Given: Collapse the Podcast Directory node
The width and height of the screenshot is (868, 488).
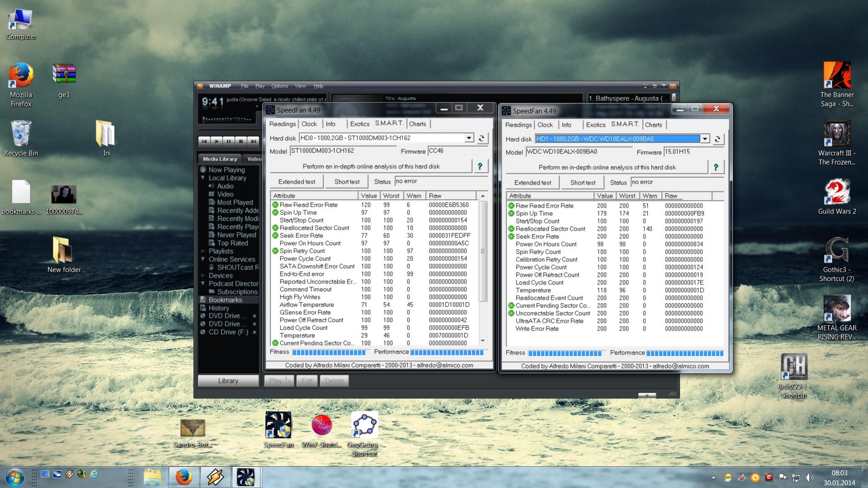Looking at the screenshot, I should (203, 284).
